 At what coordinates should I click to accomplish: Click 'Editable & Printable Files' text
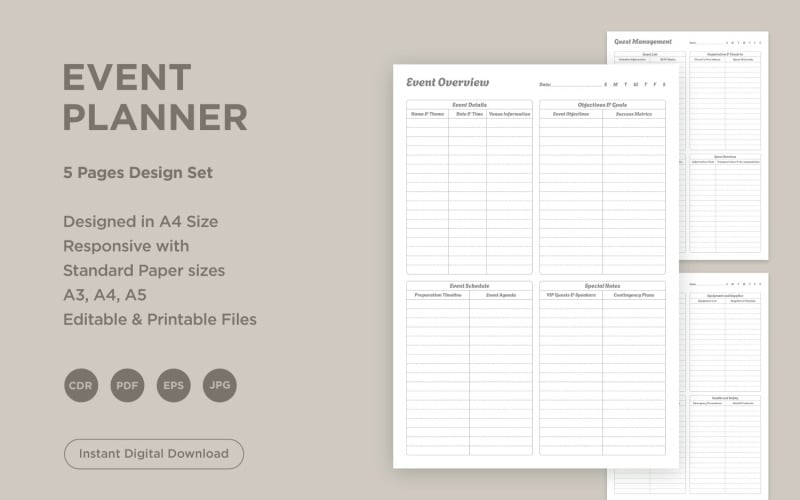tap(160, 319)
